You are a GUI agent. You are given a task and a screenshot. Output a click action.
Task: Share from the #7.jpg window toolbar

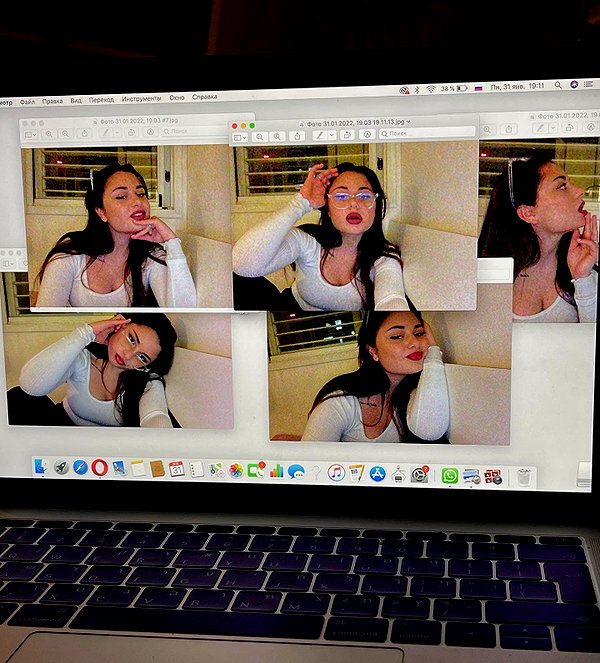tap(85, 133)
